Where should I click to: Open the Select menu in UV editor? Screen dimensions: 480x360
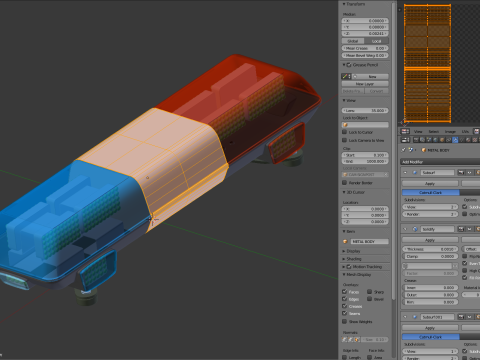click(x=434, y=131)
